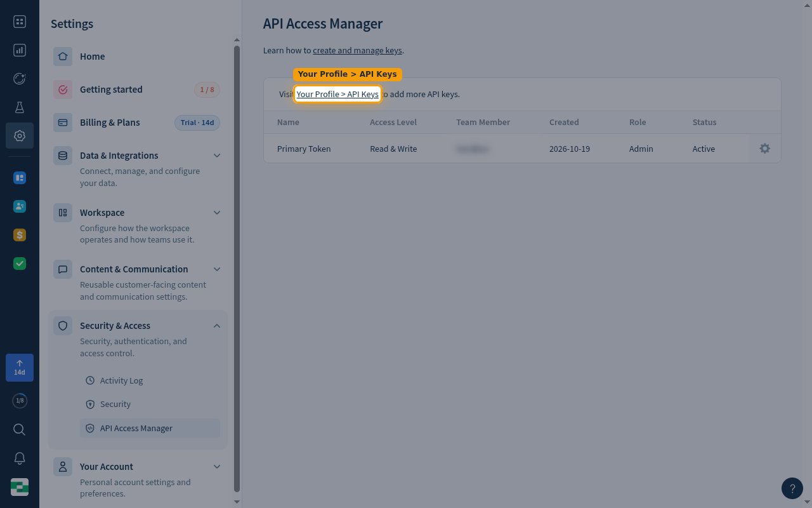
Task: Open search with the magnifying glass icon
Action: coord(20,430)
